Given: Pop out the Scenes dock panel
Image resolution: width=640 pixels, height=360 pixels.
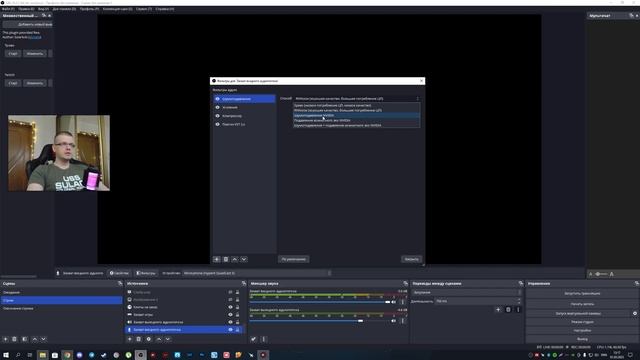Looking at the screenshot, I should coord(120,283).
